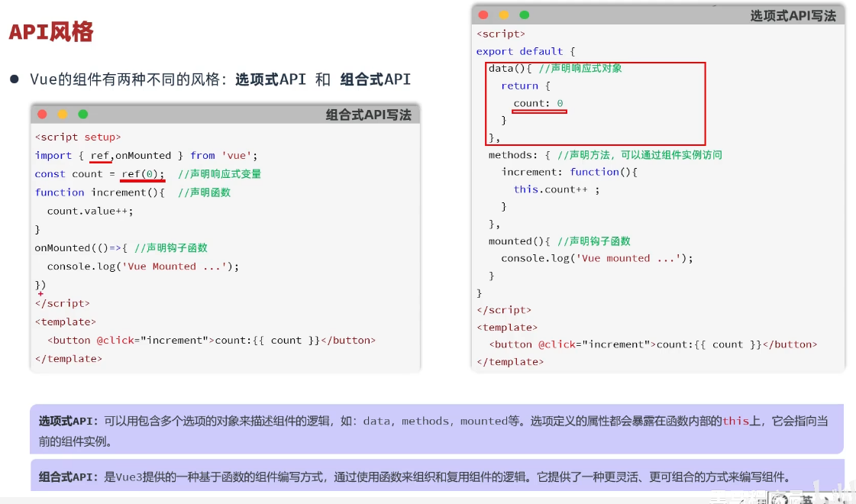This screenshot has width=856, height=504.
Task: Click '</script>' in 组合式API写法 window
Action: [x=63, y=304]
